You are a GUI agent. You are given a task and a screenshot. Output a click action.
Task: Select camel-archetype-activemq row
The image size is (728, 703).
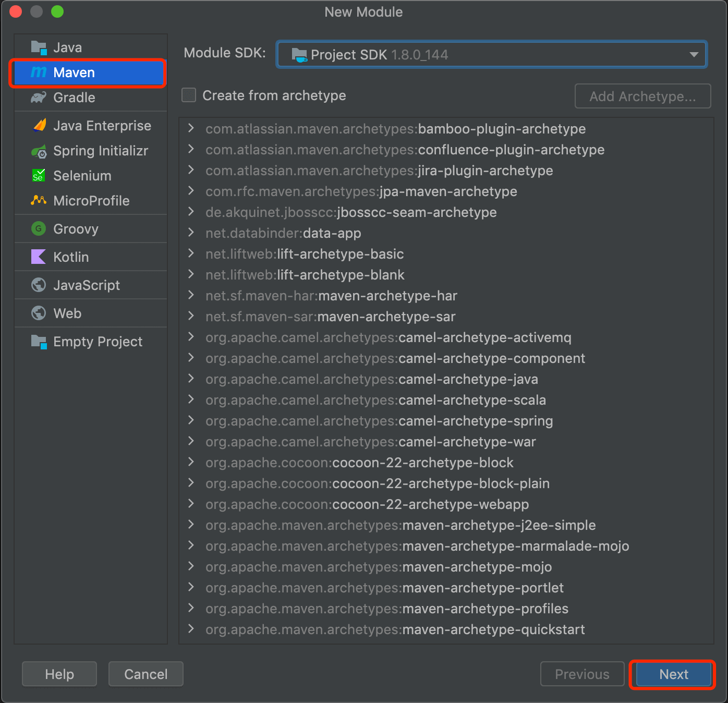[x=446, y=337]
